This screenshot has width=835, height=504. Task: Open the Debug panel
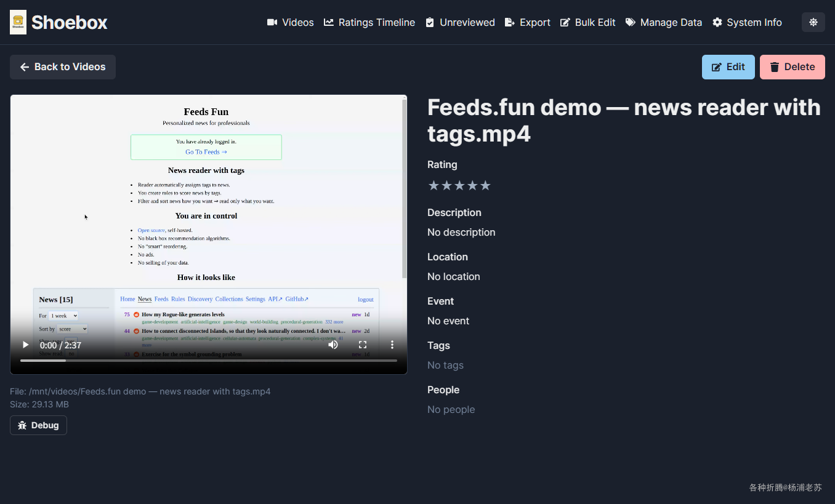click(38, 425)
